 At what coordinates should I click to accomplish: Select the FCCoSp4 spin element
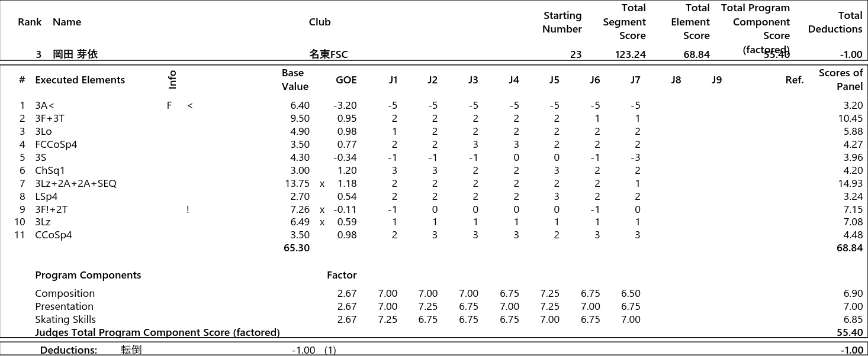56,144
